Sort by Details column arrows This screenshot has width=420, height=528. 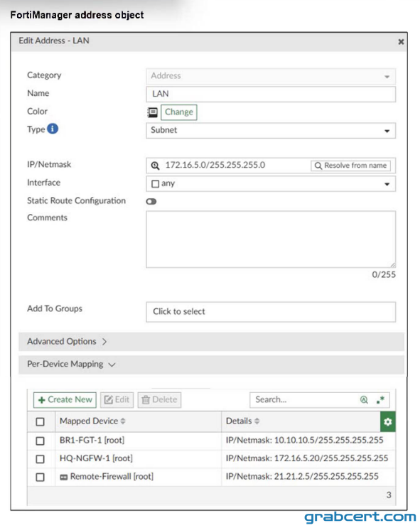tap(257, 421)
